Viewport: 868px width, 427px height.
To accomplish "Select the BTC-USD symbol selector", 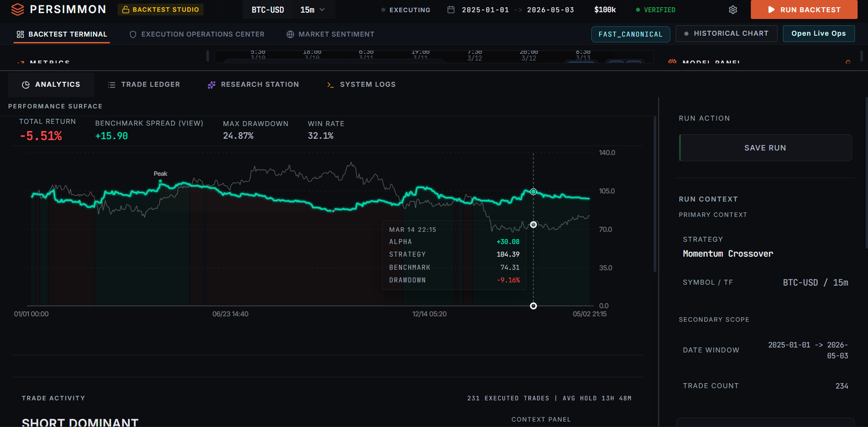I will pyautogui.click(x=268, y=9).
